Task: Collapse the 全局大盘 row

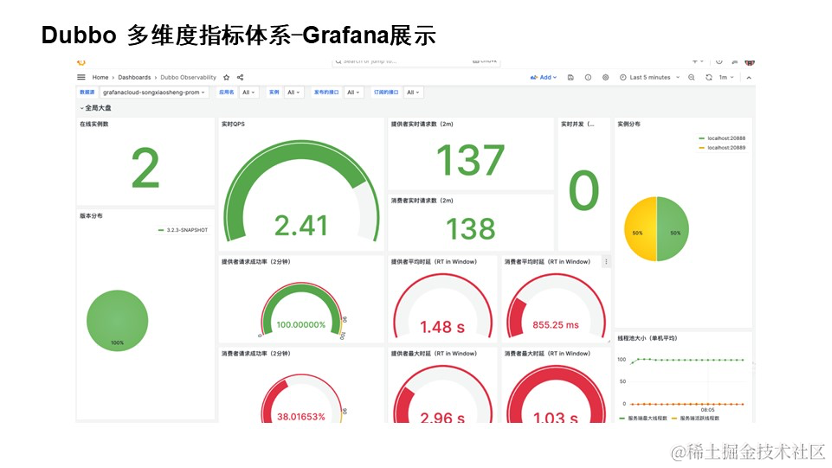Action: [96, 108]
